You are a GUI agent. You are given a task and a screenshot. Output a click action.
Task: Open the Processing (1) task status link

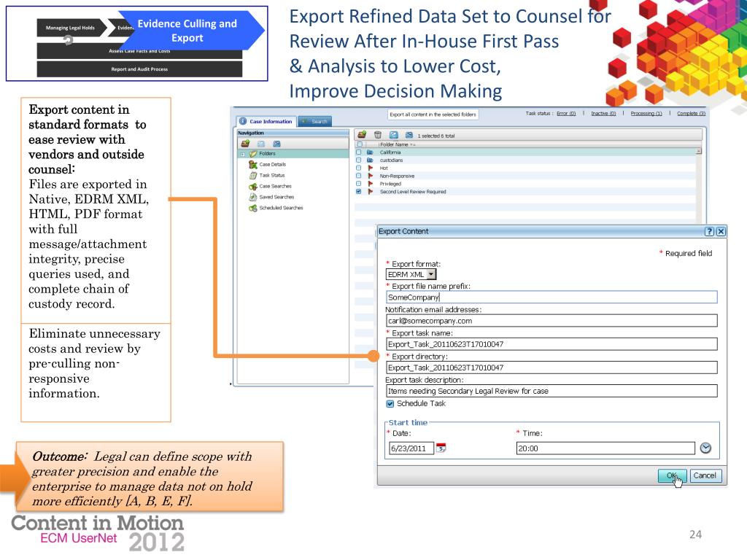[646, 113]
